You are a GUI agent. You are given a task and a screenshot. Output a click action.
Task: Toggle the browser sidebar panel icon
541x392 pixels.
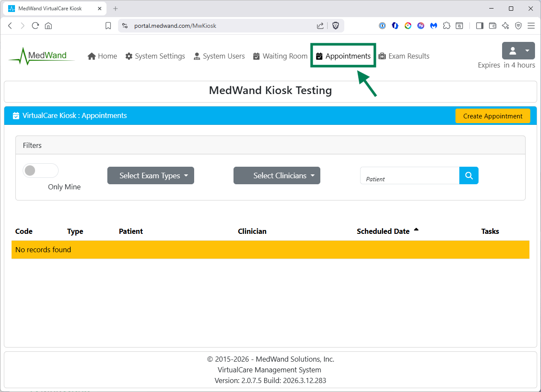coord(479,26)
